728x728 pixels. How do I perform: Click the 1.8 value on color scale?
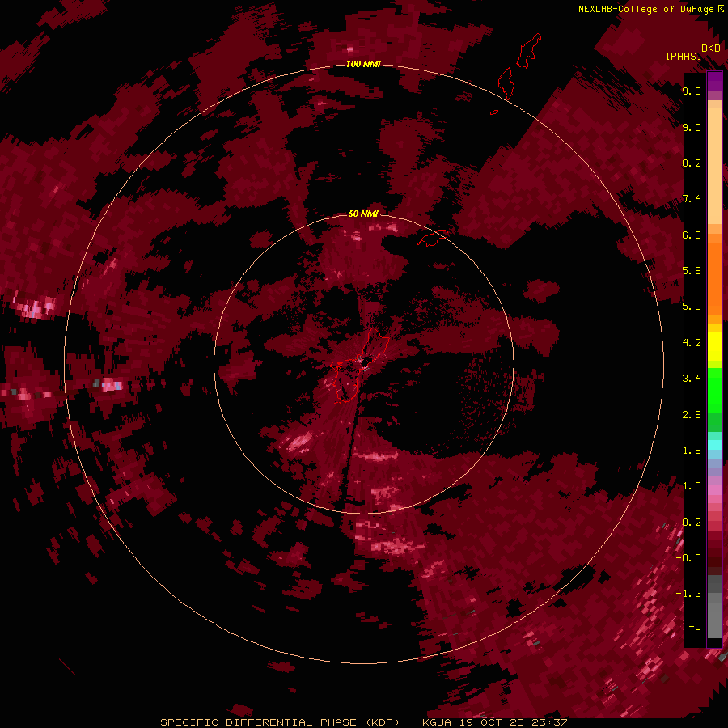(x=692, y=451)
